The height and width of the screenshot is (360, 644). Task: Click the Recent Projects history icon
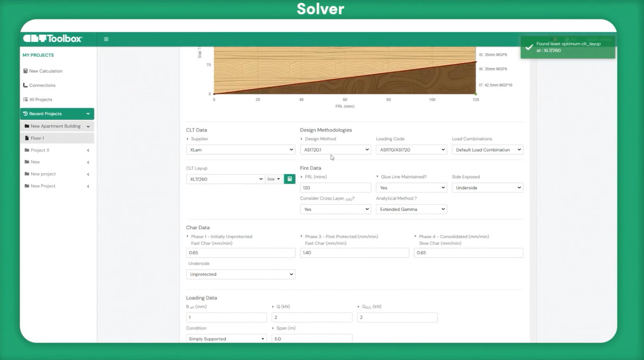tap(26, 114)
